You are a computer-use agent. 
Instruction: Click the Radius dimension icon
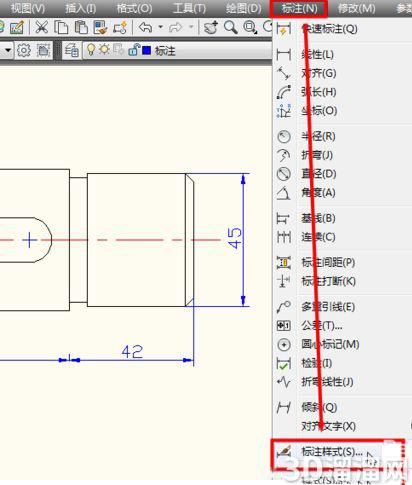pyautogui.click(x=284, y=136)
